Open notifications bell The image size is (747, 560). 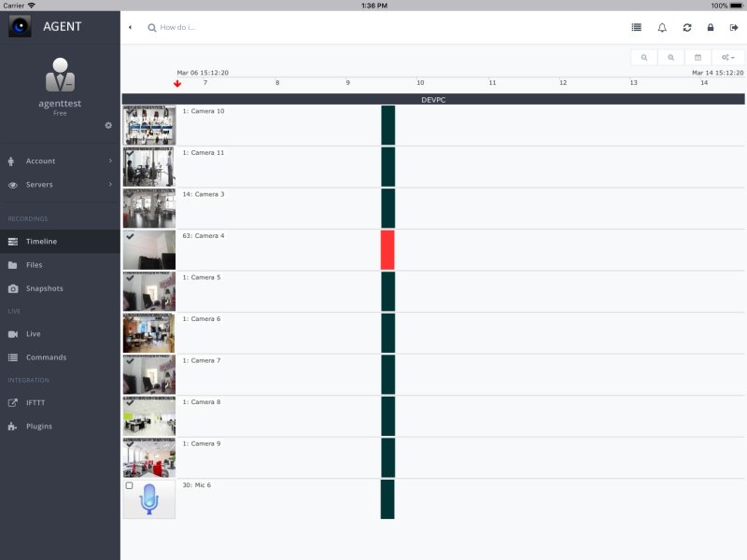click(x=662, y=28)
